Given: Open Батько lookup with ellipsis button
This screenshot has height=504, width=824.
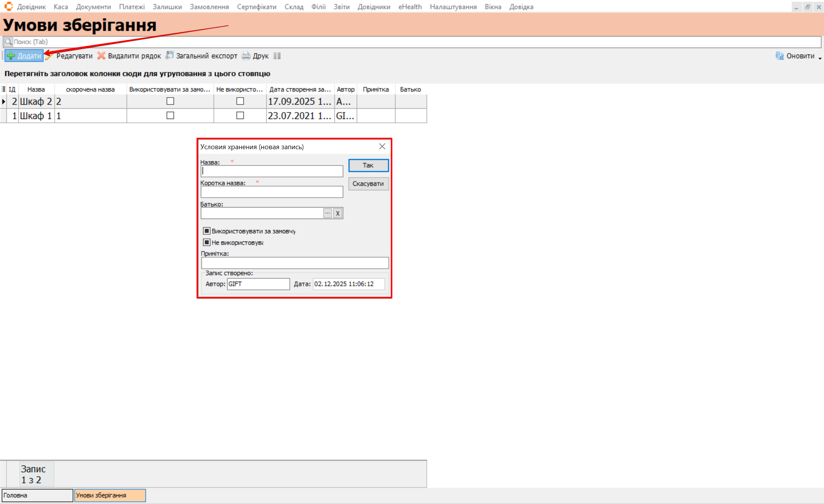Looking at the screenshot, I should (x=327, y=213).
